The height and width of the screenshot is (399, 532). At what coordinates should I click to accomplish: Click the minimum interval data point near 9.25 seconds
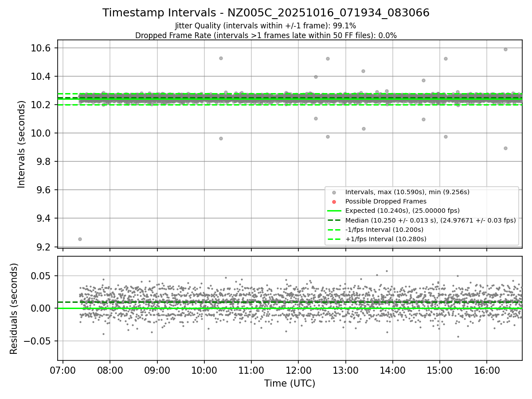(80, 239)
